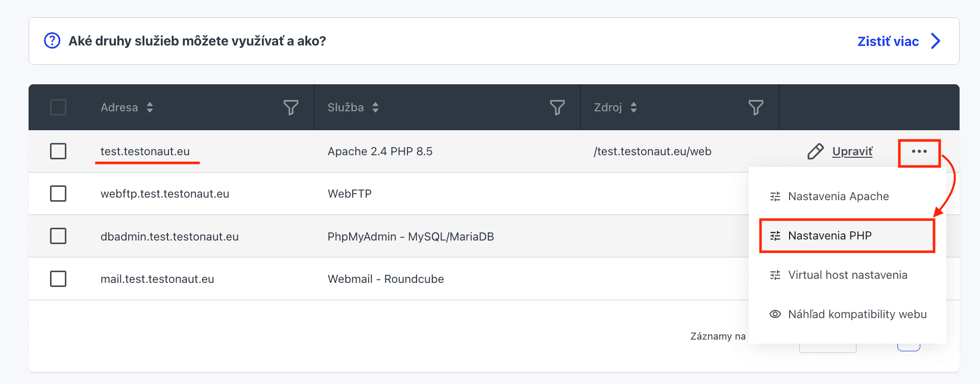980x384 pixels.
Task: Tick the mail.test.testonaut.eu checkbox
Action: 58,279
